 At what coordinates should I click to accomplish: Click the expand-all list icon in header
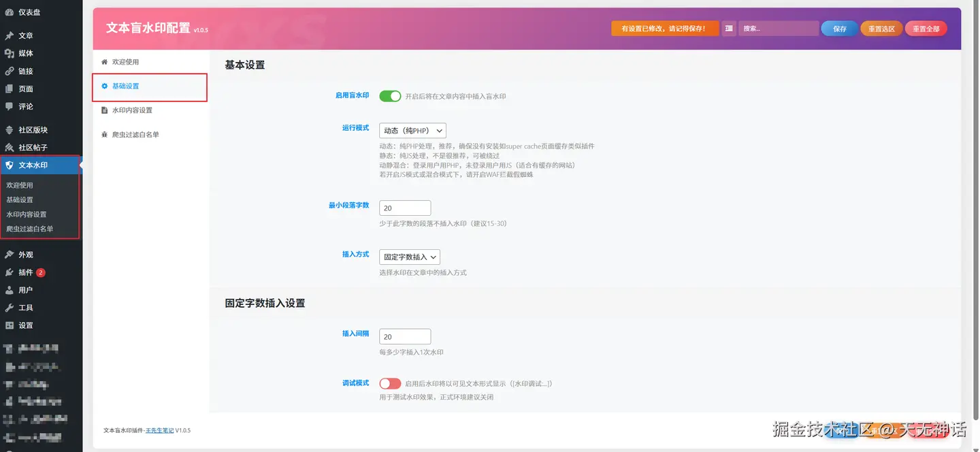(729, 29)
